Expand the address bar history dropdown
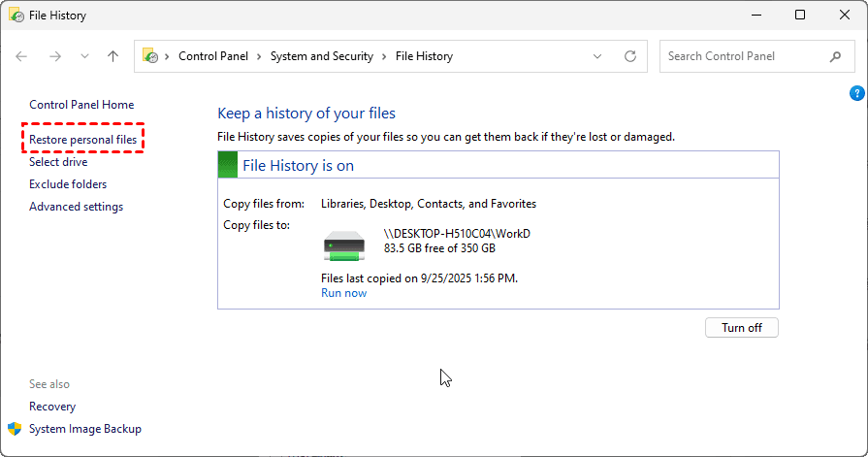868x457 pixels. (x=597, y=56)
